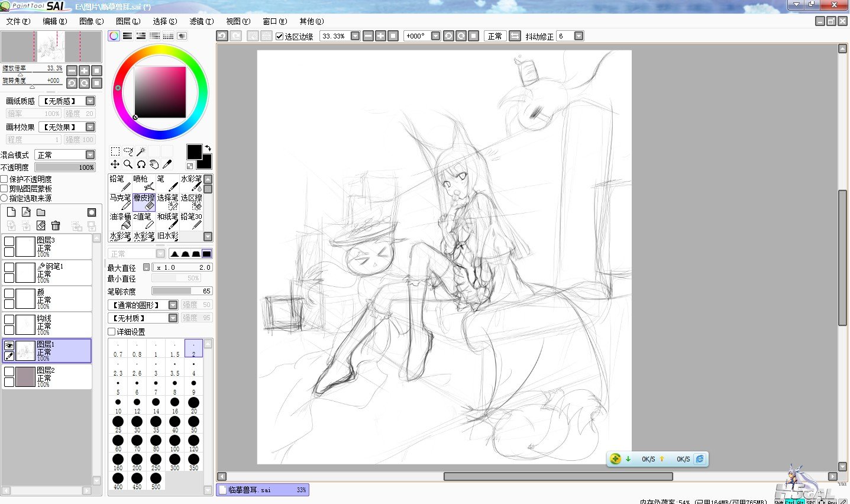Click the 正常 view mode button
850x504 pixels.
pyautogui.click(x=495, y=36)
